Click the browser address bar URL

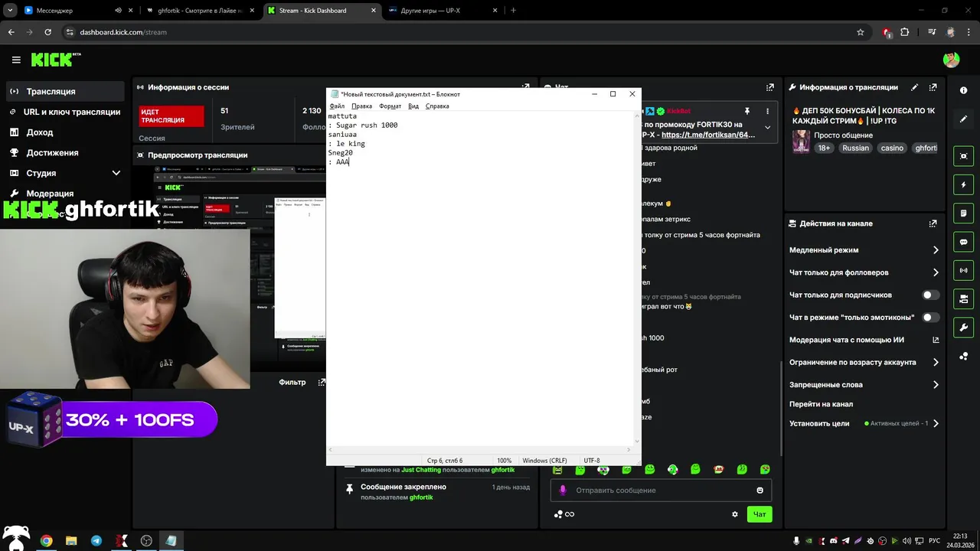tap(123, 32)
